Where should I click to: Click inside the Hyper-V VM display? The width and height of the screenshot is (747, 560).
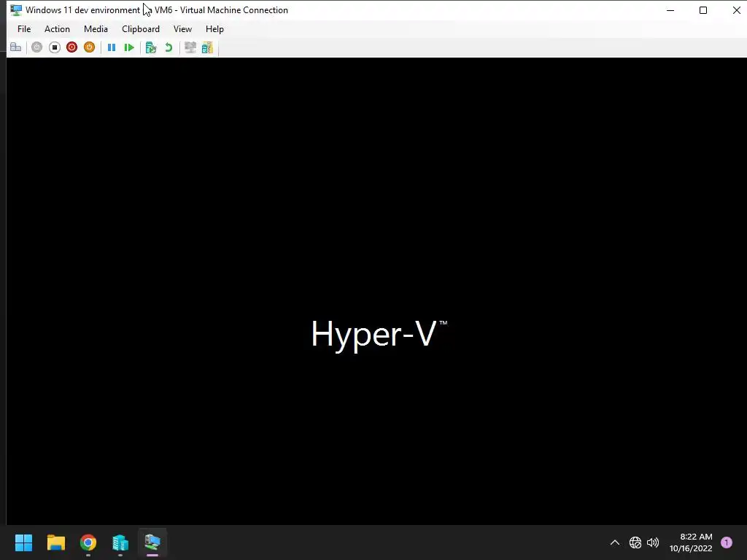(x=376, y=291)
